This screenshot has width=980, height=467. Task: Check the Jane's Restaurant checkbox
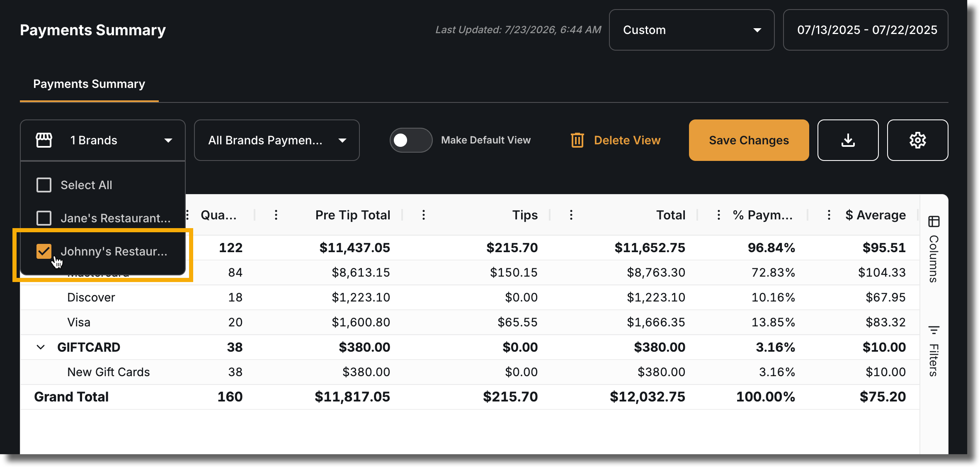(x=44, y=218)
